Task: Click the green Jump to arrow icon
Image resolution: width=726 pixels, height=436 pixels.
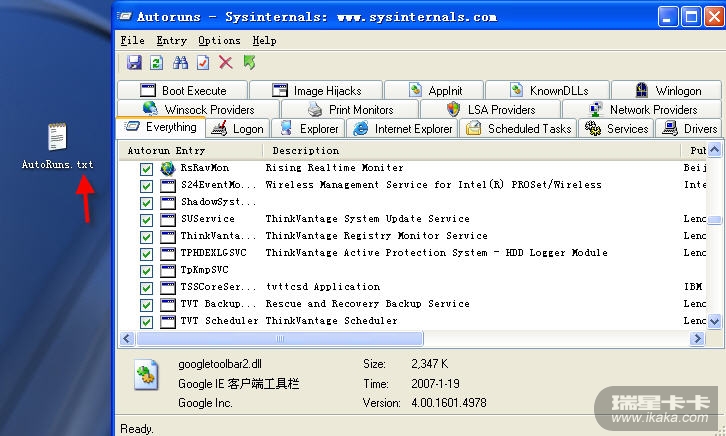Action: 249,62
